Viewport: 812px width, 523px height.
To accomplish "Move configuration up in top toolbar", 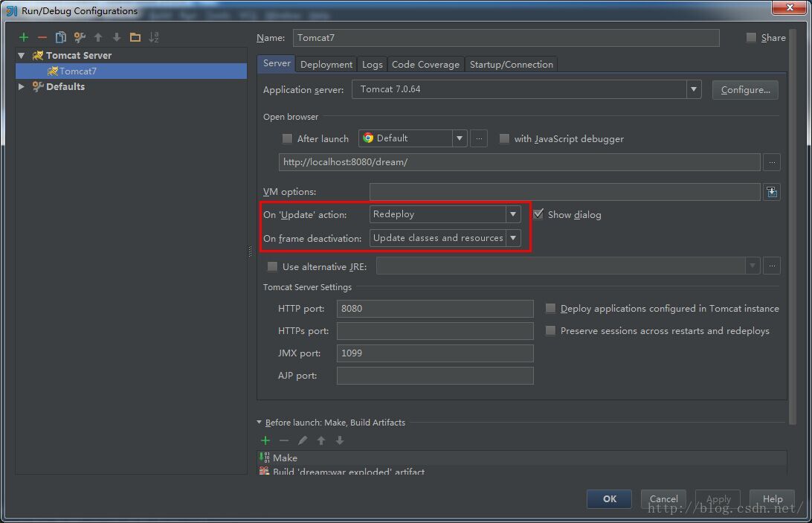I will 98,37.
